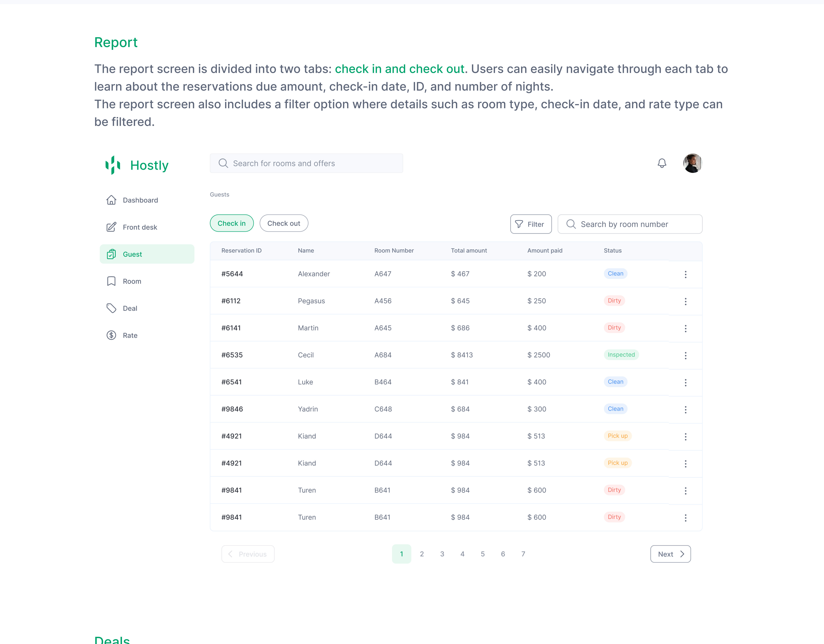Image resolution: width=824 pixels, height=644 pixels.
Task: Switch to the Check in tab
Action: tap(232, 223)
